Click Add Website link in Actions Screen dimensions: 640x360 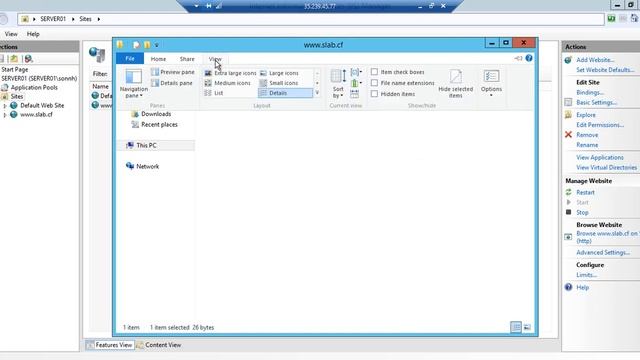(595, 60)
